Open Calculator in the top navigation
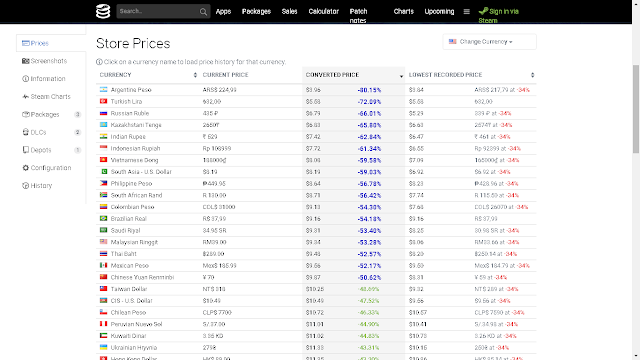Viewport: 640px width, 360px height. point(324,11)
